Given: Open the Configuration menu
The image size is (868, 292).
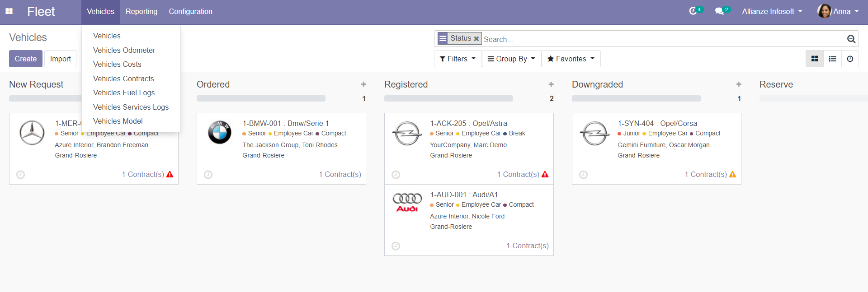Looking at the screenshot, I should 191,11.
